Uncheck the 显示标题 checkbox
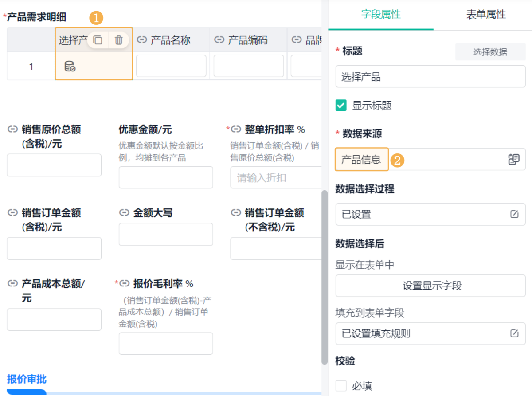Viewport: 532px width, 396px height. [341, 106]
